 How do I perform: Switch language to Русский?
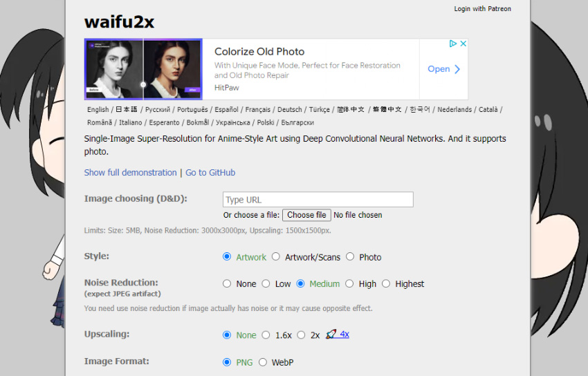158,110
